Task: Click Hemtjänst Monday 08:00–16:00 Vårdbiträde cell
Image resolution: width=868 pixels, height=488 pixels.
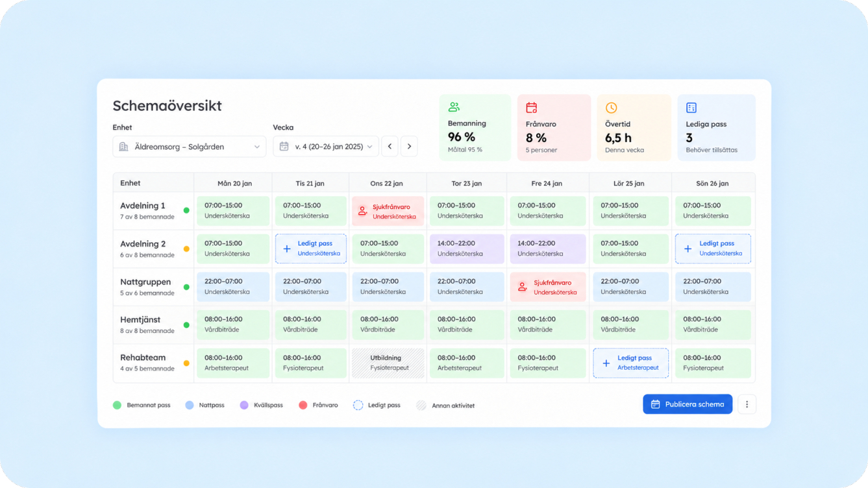Action: click(233, 324)
